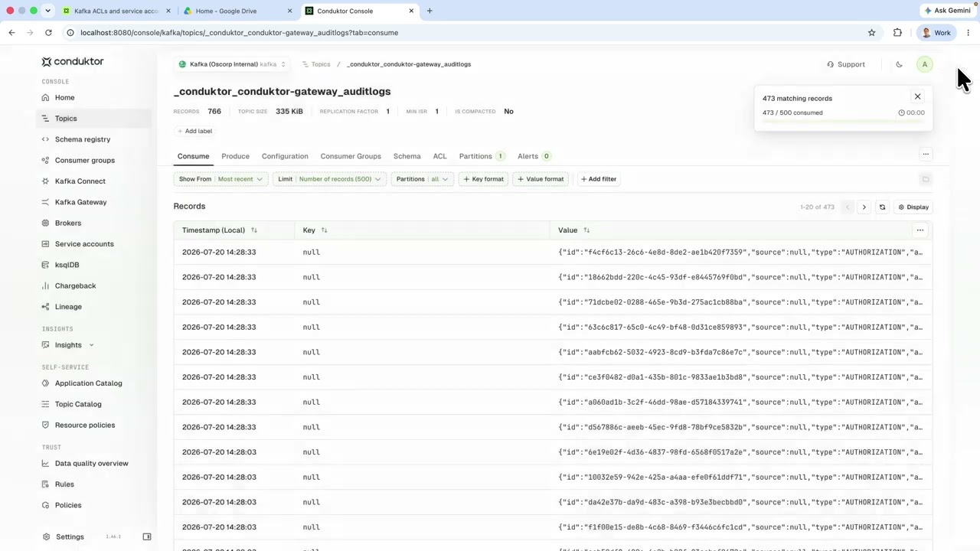Viewport: 980px width, 551px height.
Task: Open the topic Consumer Groups tab
Action: (351, 156)
